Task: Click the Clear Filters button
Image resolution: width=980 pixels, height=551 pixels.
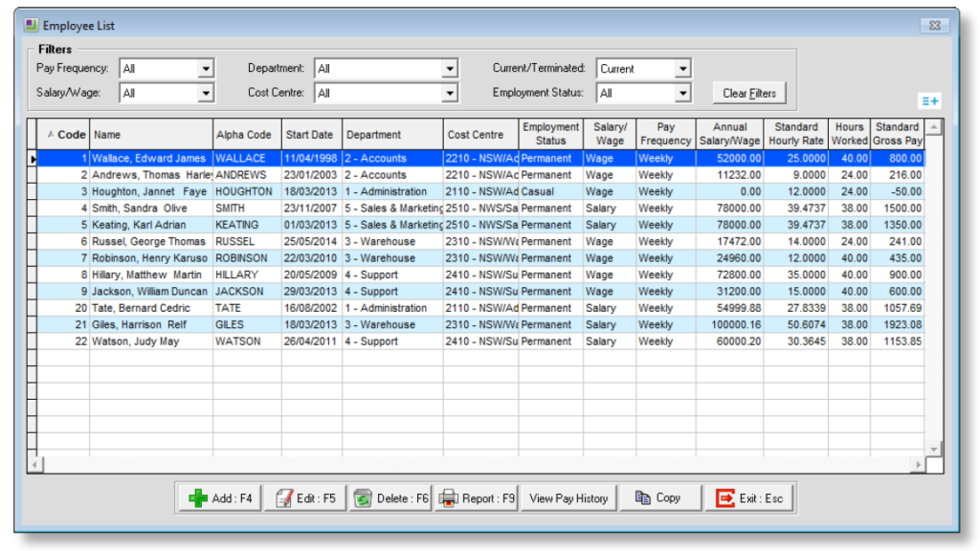Action: click(749, 92)
